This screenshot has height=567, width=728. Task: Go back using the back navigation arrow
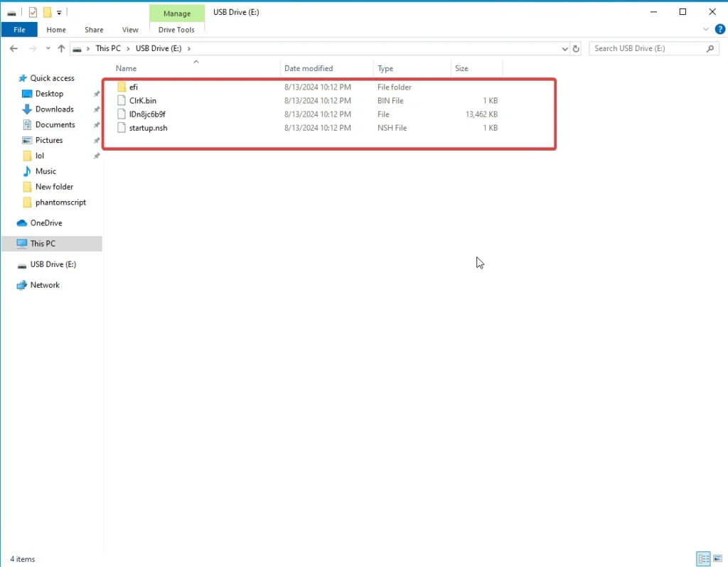point(13,48)
